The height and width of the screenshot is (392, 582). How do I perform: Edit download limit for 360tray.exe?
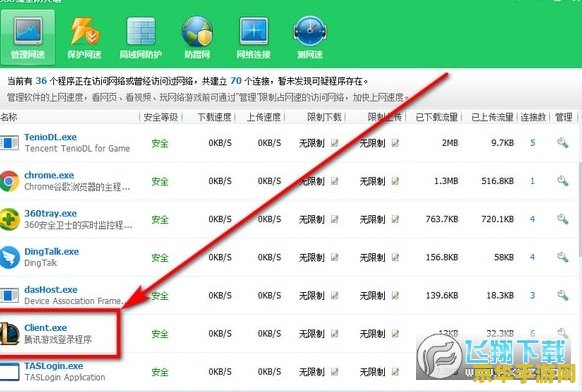click(x=335, y=219)
